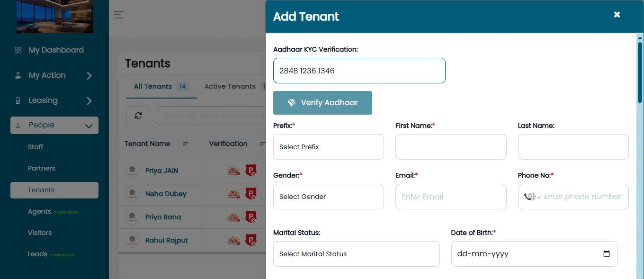Viewport: 644px width, 279px height.
Task: Click the Last Name input field
Action: point(573,147)
